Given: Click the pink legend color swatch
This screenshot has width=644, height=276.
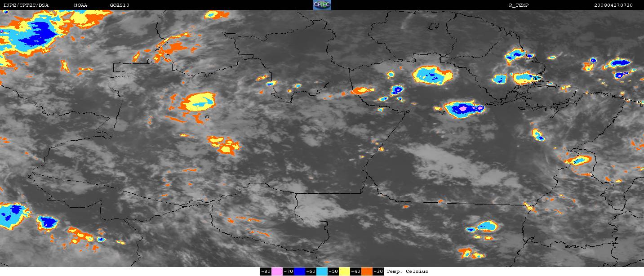Looking at the screenshot, I should point(277,271).
